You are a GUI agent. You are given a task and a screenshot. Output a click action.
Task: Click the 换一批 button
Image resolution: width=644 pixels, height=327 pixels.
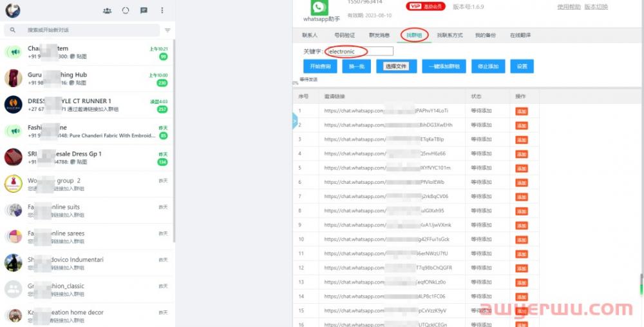(x=357, y=66)
